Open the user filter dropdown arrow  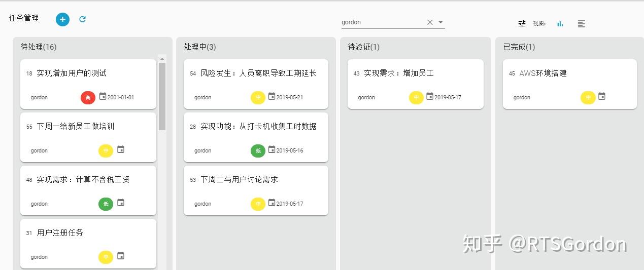point(440,22)
